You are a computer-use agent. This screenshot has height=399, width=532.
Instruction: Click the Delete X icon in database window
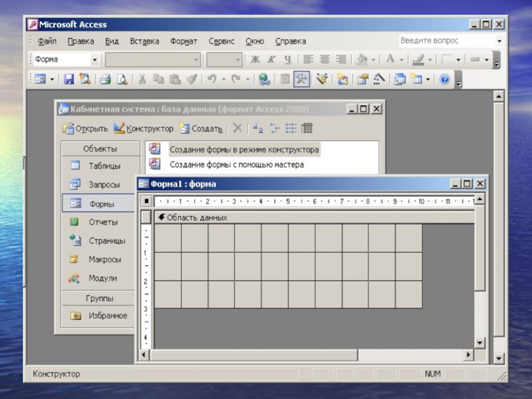[237, 128]
